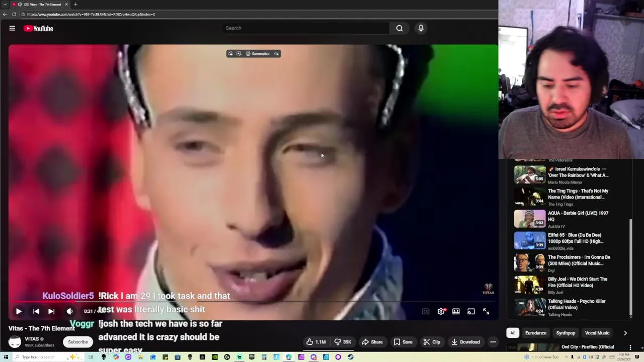Seek using the red progress bar
This screenshot has width=644, height=362.
click(x=253, y=302)
